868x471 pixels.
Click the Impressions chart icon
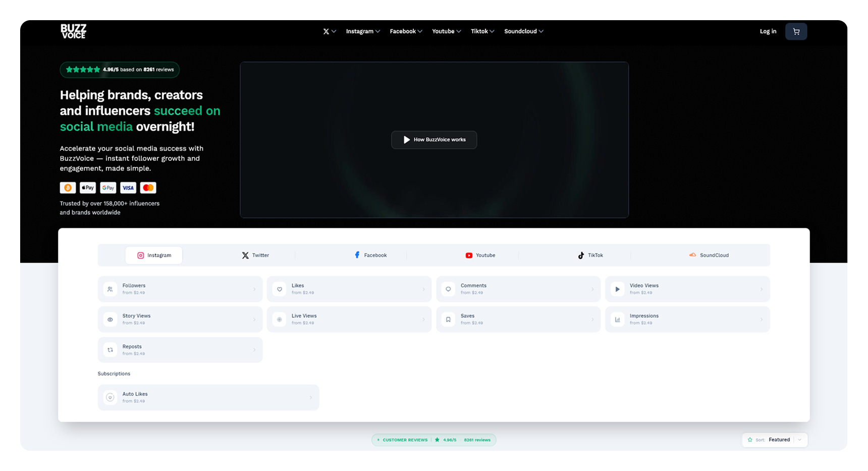(617, 319)
